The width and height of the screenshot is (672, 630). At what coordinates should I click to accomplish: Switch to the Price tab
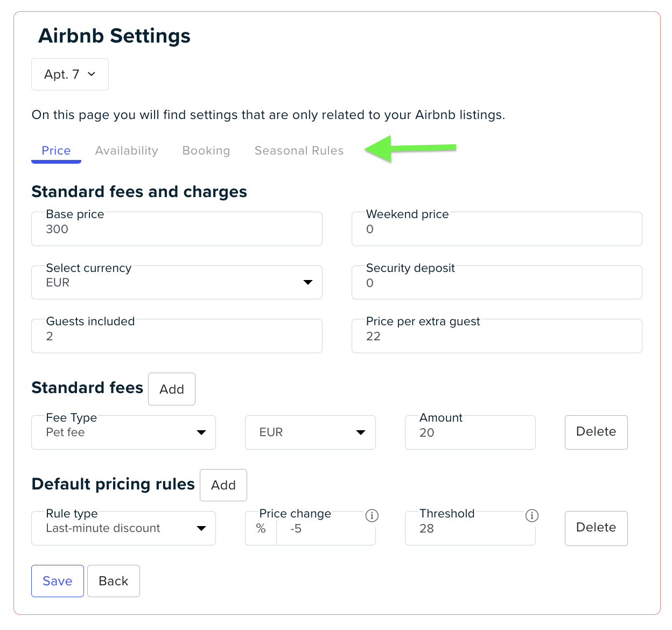[56, 151]
